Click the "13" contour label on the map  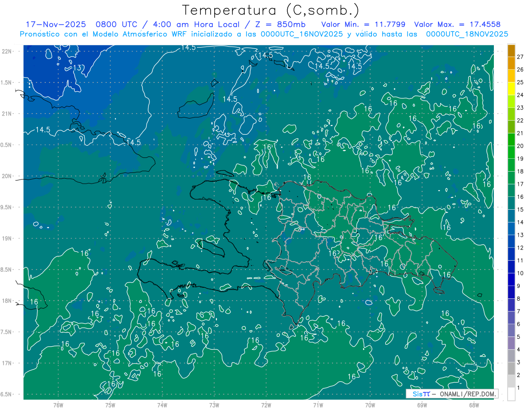tap(77, 68)
